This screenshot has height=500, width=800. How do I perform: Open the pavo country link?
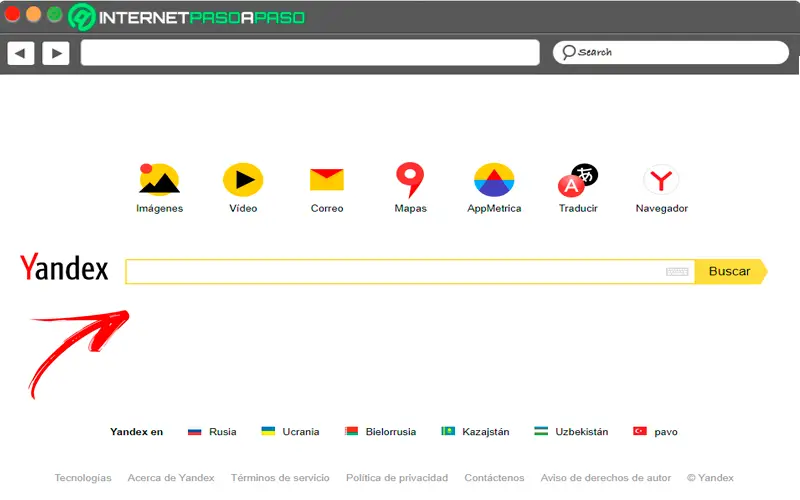click(x=666, y=432)
